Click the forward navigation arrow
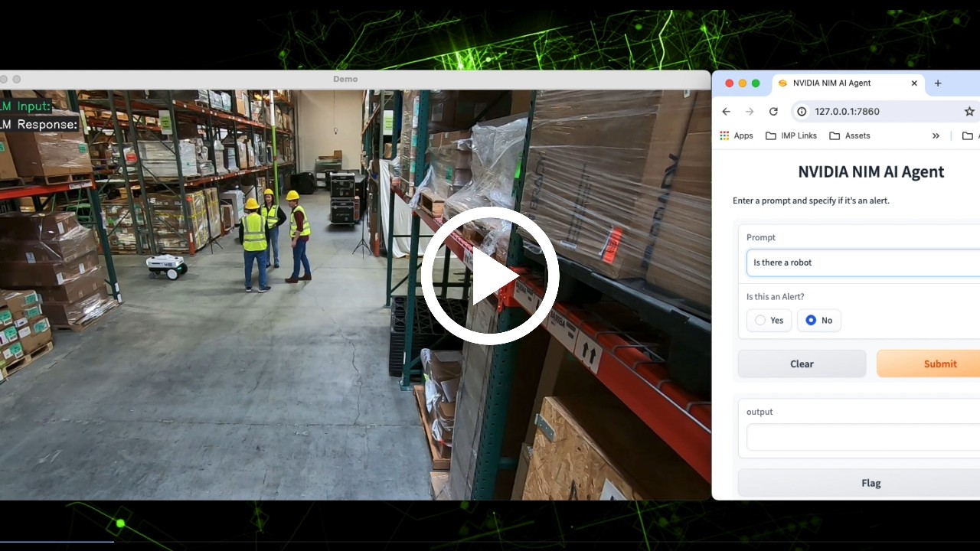 [x=749, y=111]
